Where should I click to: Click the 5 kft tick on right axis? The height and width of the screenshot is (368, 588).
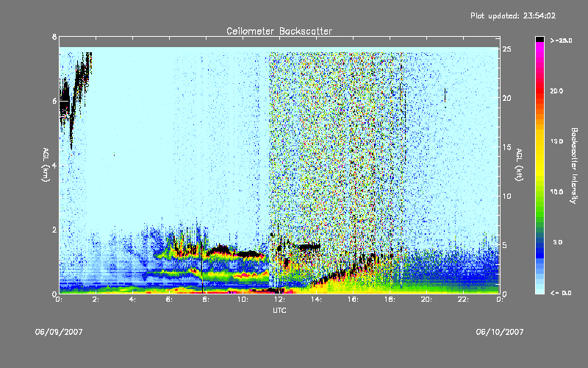click(x=506, y=245)
